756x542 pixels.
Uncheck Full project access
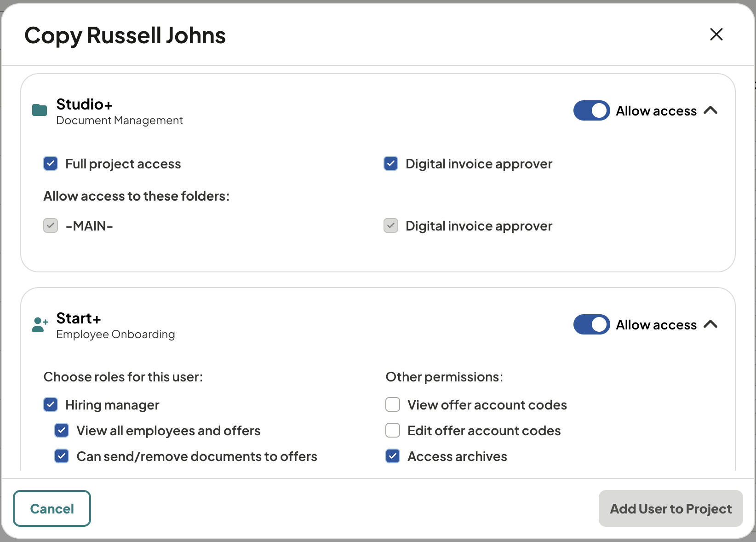[51, 163]
